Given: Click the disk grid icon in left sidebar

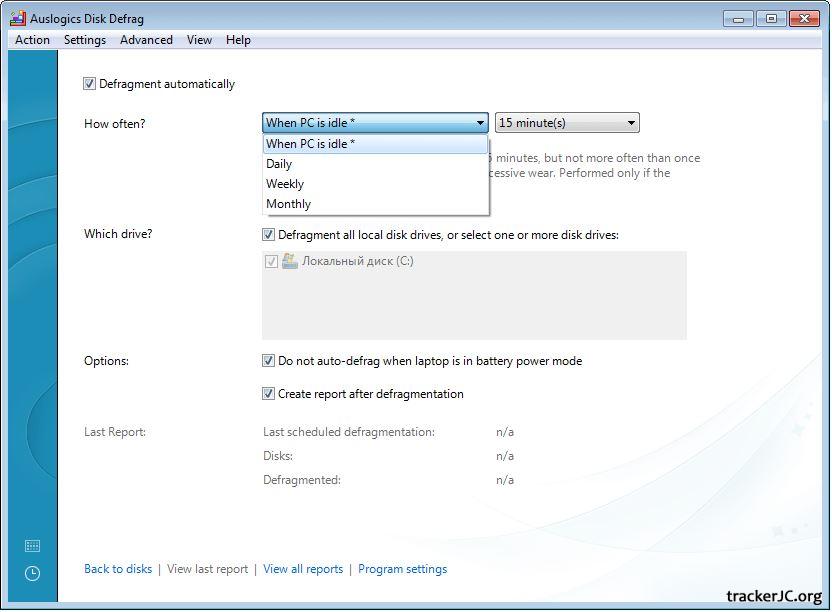Looking at the screenshot, I should [x=32, y=546].
